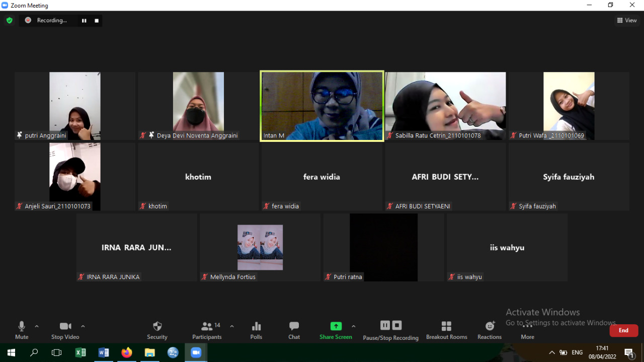This screenshot has width=644, height=362.
Task: Select putri Anggraini video tile
Action: click(75, 106)
